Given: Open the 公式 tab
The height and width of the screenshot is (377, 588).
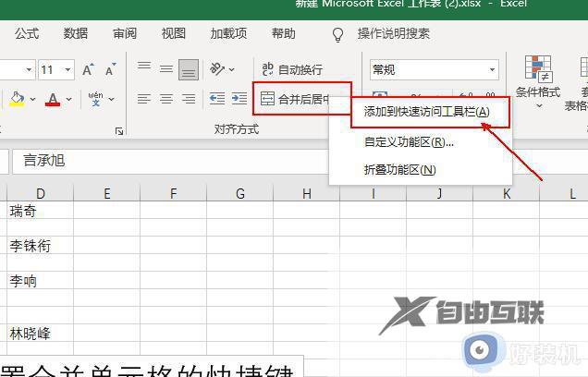Looking at the screenshot, I should coord(27,33).
